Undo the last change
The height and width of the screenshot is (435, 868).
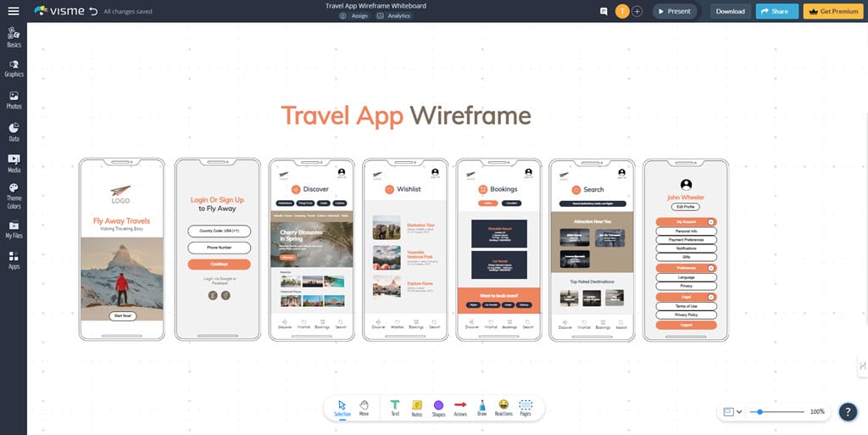coord(93,11)
